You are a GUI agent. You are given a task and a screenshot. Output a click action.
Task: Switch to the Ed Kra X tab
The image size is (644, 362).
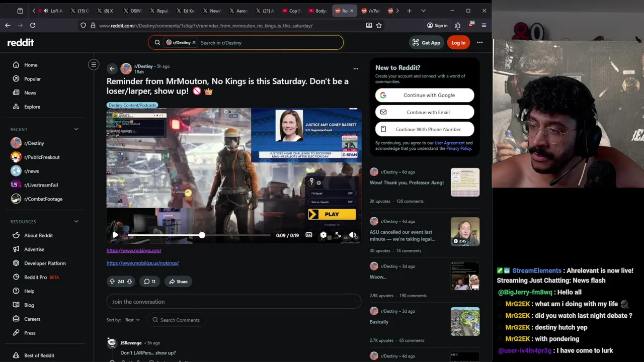point(186,11)
